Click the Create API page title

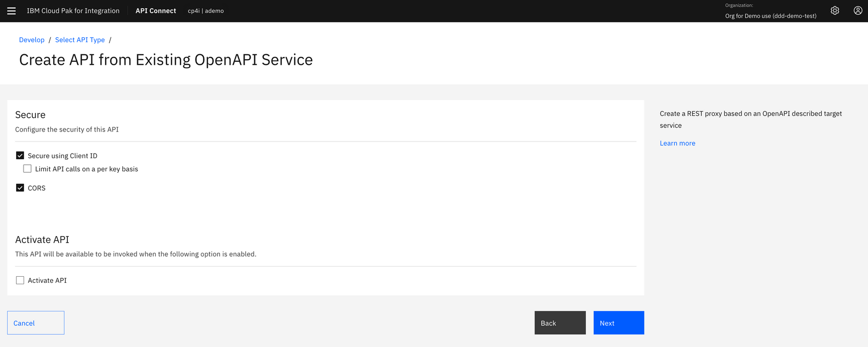[x=166, y=59]
